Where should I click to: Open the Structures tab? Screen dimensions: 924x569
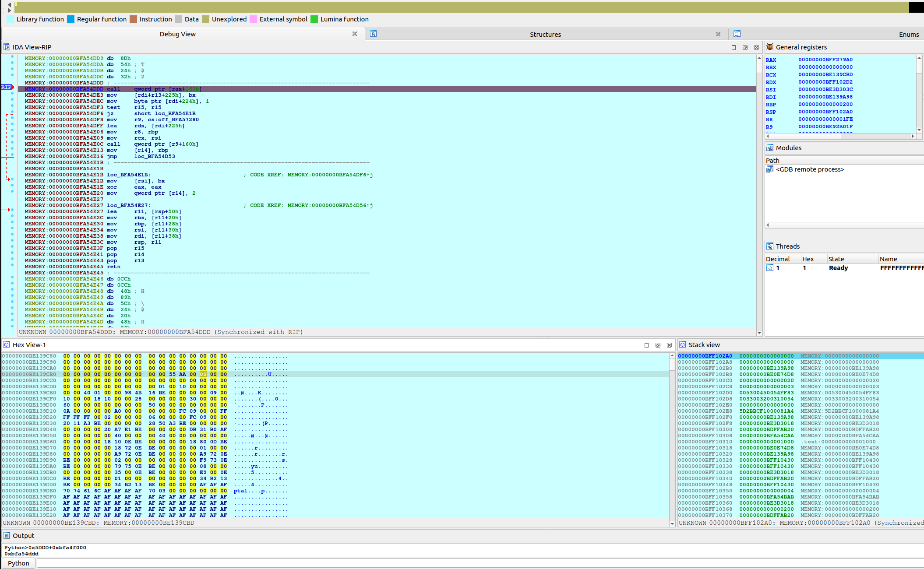(x=545, y=34)
